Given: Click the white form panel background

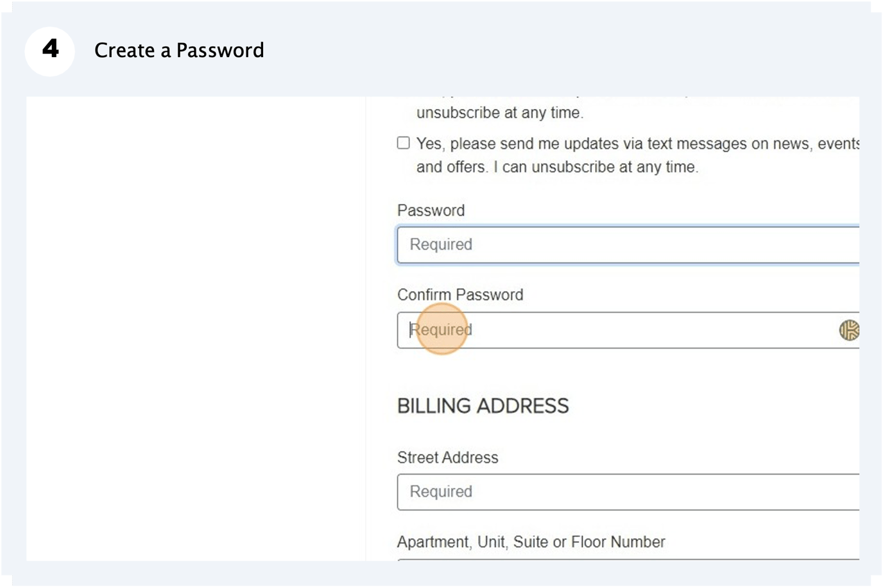Looking at the screenshot, I should click(193, 321).
